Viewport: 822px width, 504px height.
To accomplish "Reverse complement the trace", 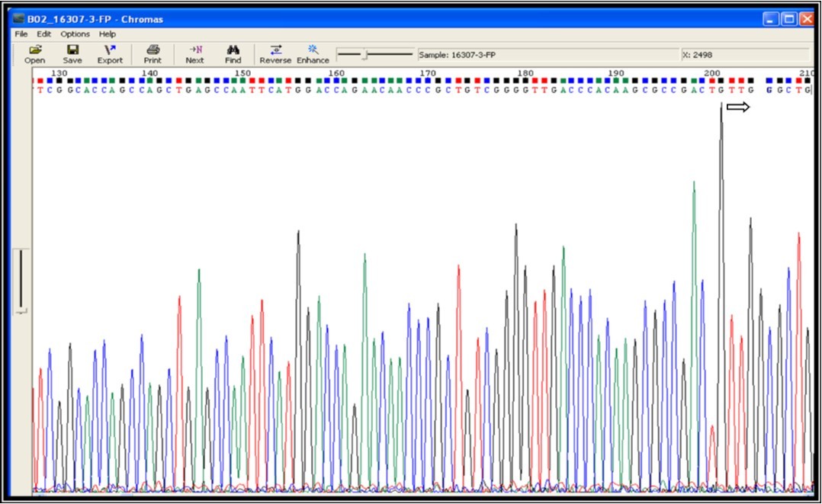I will (275, 53).
